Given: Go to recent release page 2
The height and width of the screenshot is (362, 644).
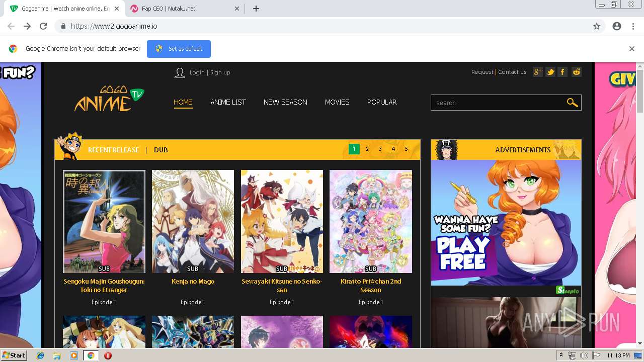Looking at the screenshot, I should click(x=367, y=149).
